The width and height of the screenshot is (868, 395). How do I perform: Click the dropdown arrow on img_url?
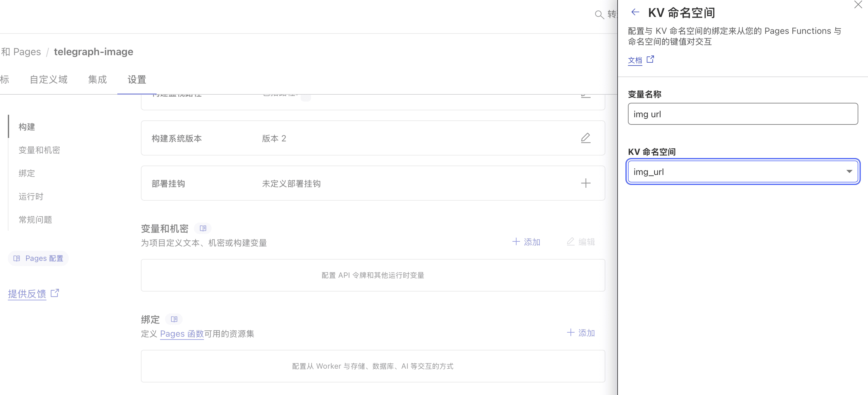click(849, 172)
